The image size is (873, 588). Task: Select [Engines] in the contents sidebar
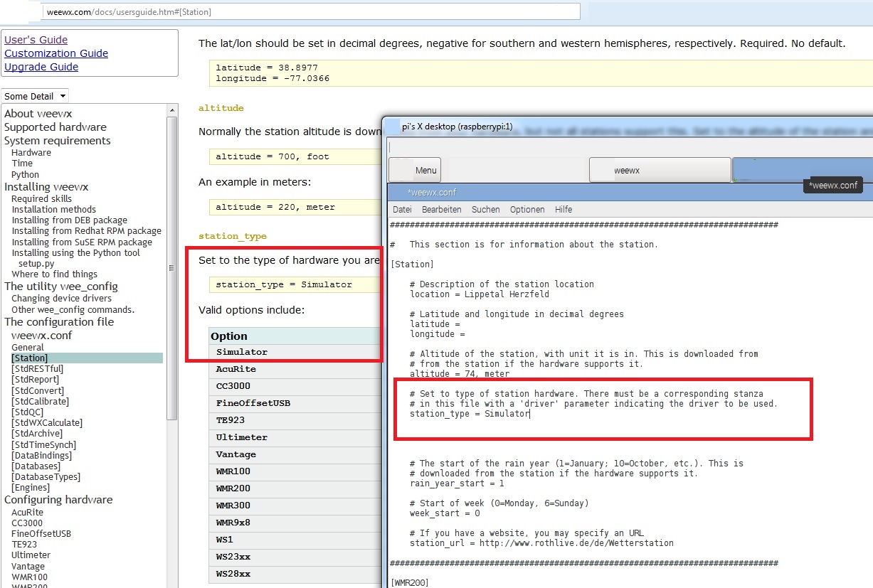[x=31, y=487]
